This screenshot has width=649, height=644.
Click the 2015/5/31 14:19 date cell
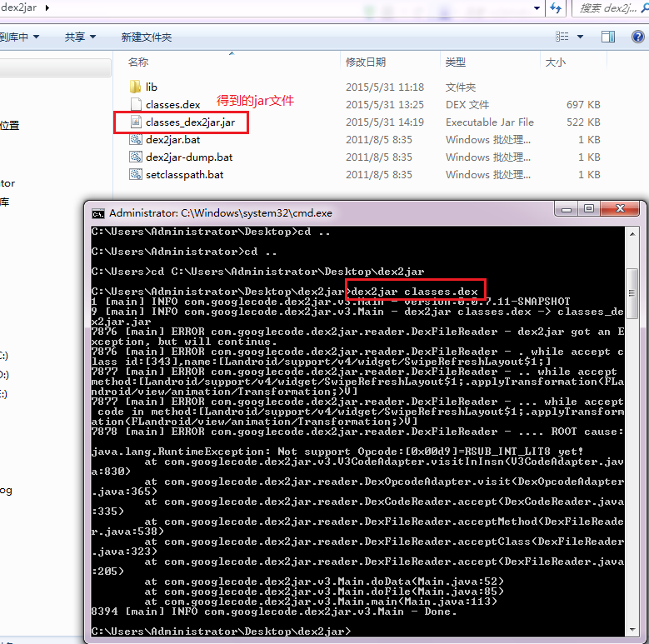[385, 122]
